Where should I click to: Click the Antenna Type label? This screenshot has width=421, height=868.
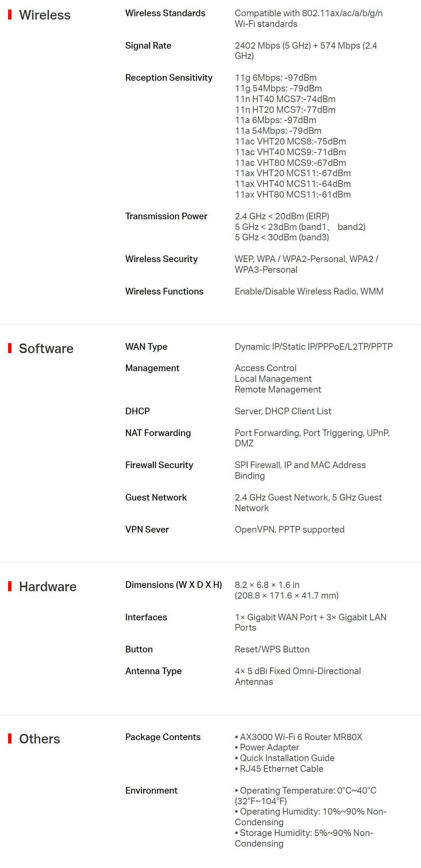153,671
